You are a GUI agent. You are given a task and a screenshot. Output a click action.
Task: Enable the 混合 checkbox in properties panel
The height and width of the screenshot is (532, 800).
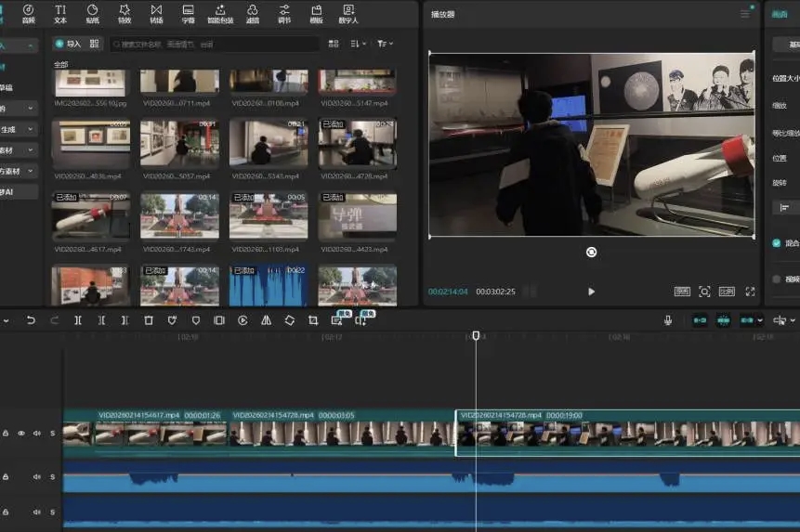(x=777, y=243)
